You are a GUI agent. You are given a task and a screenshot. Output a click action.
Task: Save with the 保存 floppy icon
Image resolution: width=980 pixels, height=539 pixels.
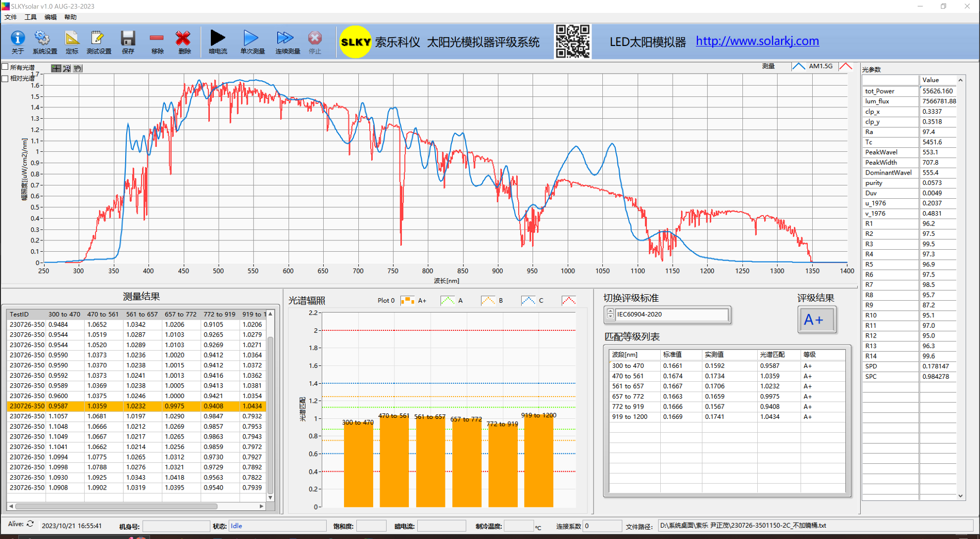click(x=128, y=39)
